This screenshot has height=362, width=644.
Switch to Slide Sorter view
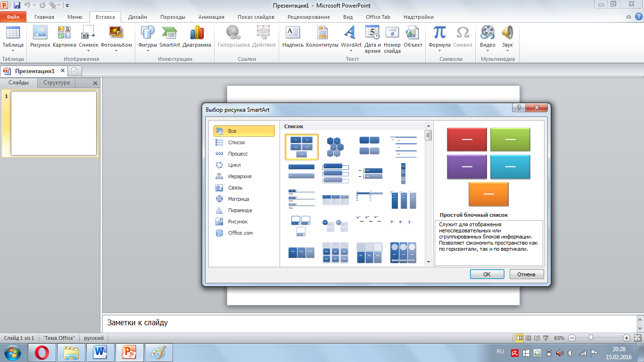[x=528, y=338]
